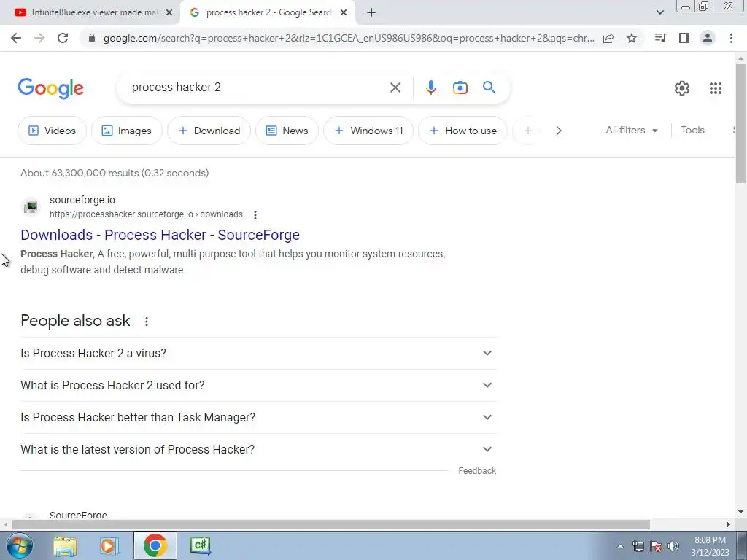Click the browser forward arrow

click(39, 38)
